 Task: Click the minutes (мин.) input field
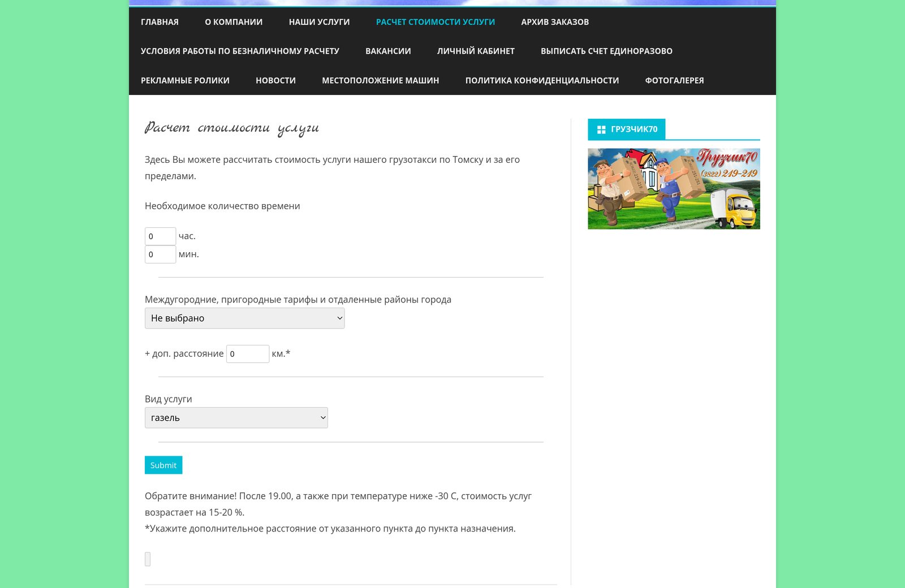point(160,254)
